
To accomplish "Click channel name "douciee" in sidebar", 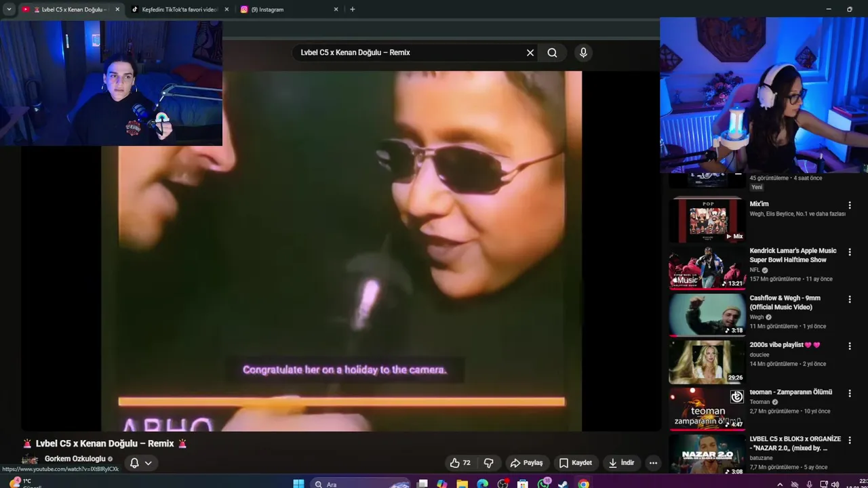I will (760, 354).
